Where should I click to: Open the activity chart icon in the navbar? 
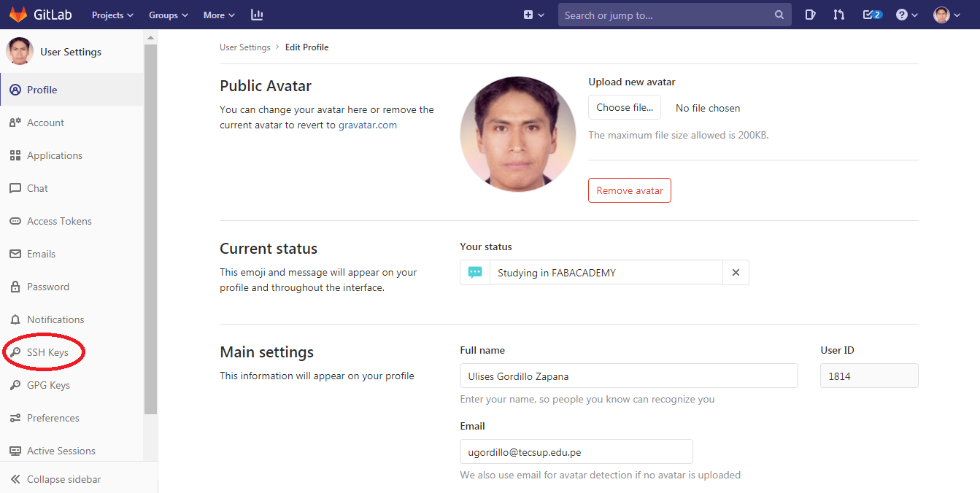pyautogui.click(x=256, y=15)
